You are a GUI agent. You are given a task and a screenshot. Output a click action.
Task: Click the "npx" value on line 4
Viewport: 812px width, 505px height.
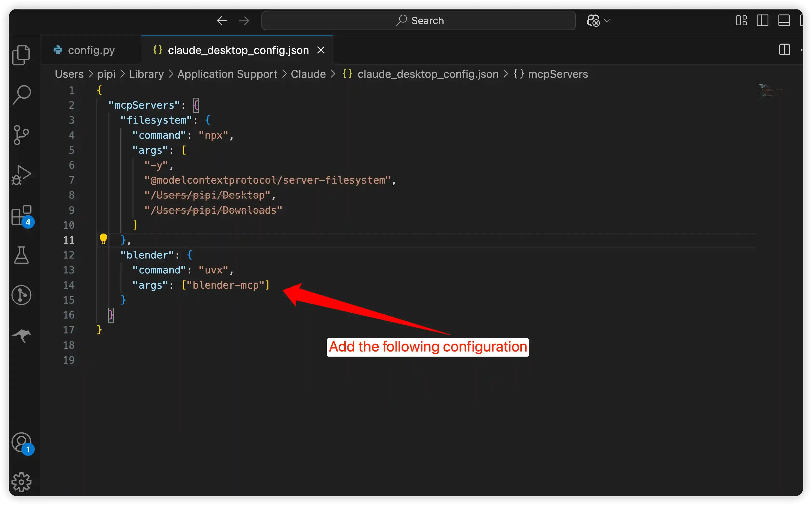[x=213, y=135]
